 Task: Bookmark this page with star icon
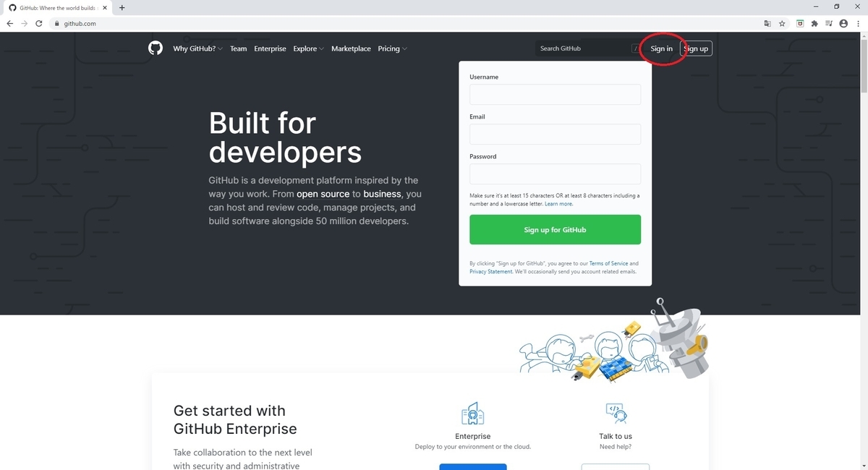pyautogui.click(x=782, y=23)
